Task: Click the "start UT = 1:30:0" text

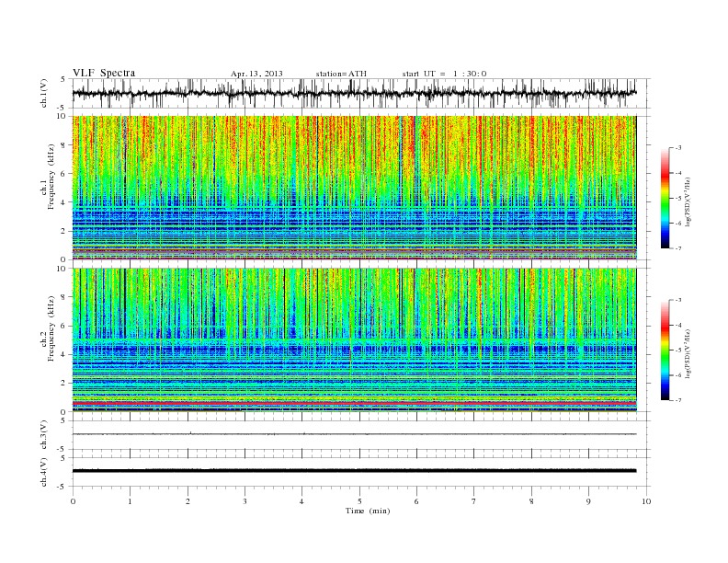Action: (444, 74)
